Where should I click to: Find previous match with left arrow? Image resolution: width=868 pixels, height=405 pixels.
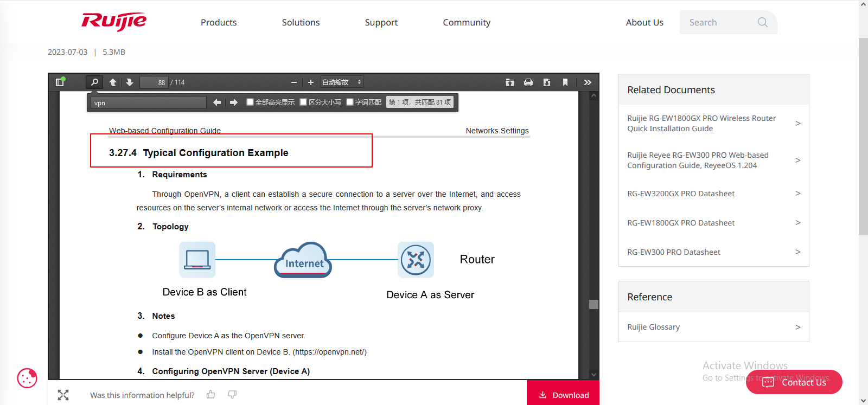click(217, 102)
